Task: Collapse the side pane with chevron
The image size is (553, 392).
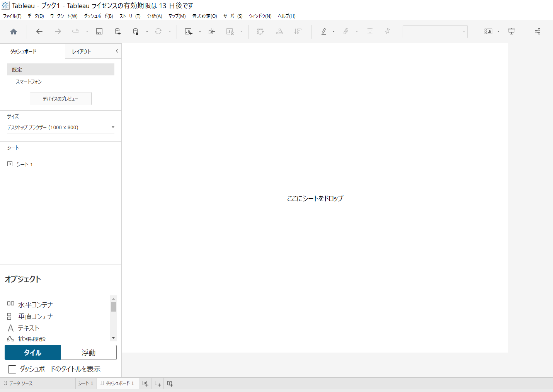Action: point(117,51)
